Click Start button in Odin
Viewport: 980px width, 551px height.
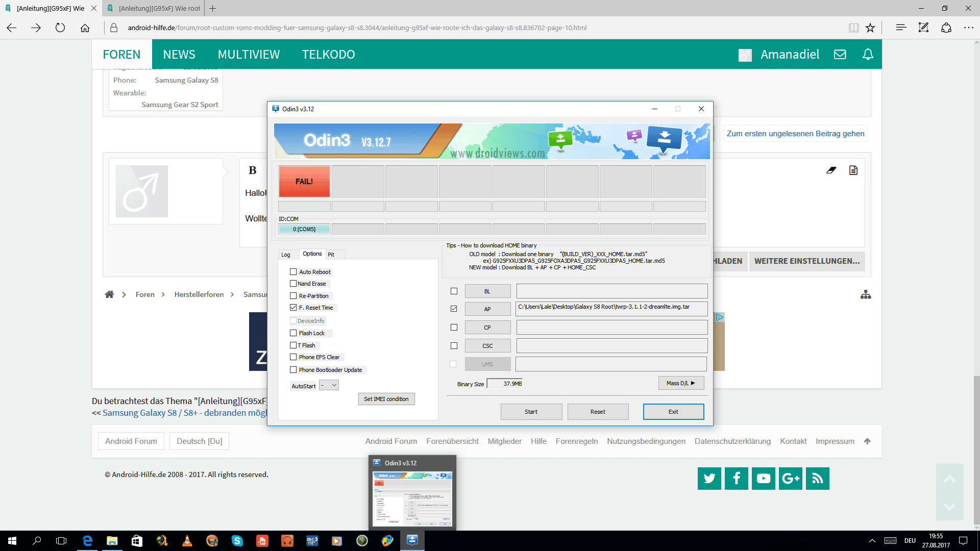(x=531, y=412)
